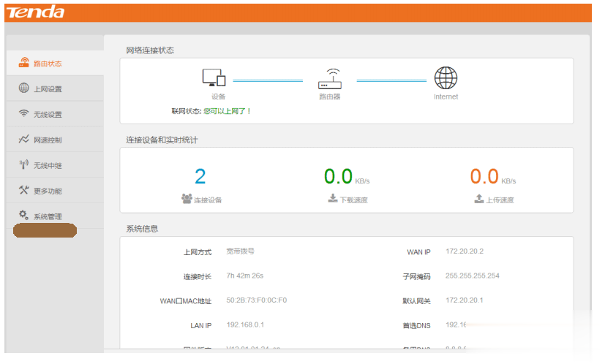Click the 上网设置 globe icon
The height and width of the screenshot is (364, 605).
[x=24, y=88]
